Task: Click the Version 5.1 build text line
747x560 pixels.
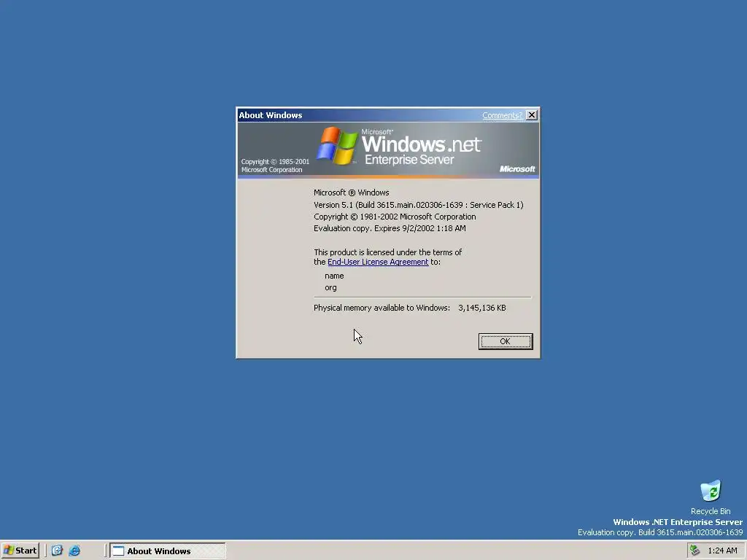Action: point(418,205)
